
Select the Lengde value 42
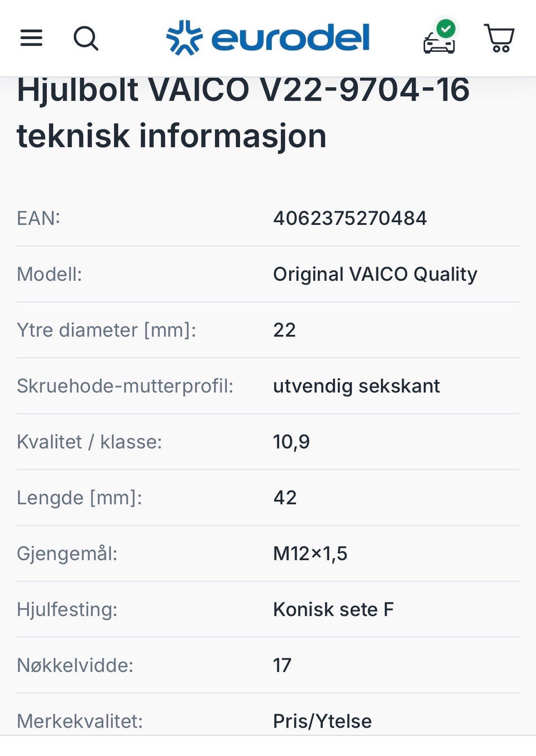(x=285, y=497)
